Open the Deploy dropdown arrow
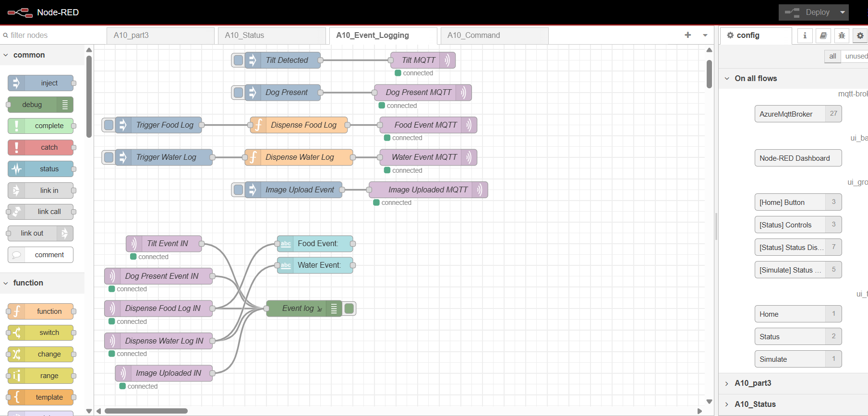The width and height of the screenshot is (868, 416). tap(843, 12)
